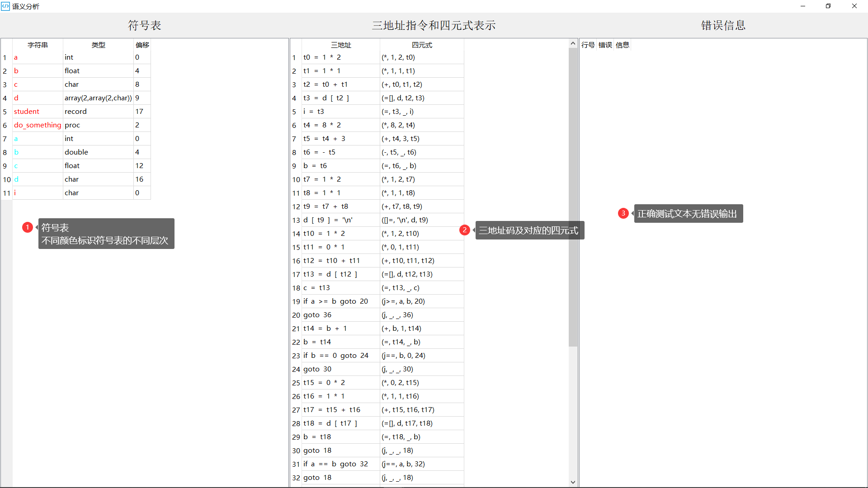The height and width of the screenshot is (488, 868).
Task: Maximize or restore the window
Action: coord(828,6)
